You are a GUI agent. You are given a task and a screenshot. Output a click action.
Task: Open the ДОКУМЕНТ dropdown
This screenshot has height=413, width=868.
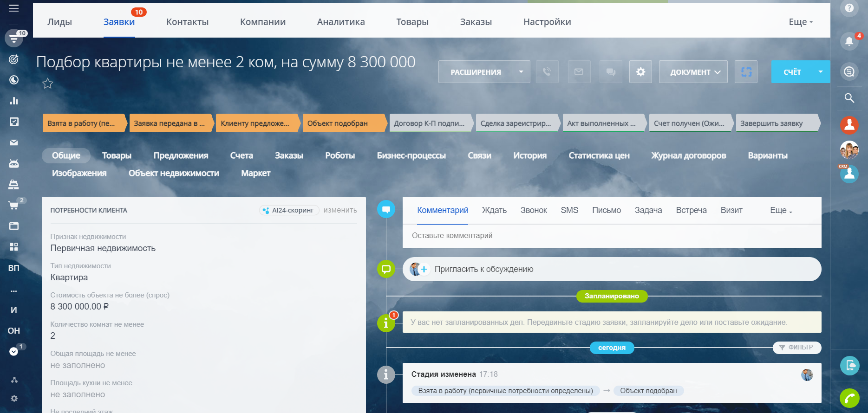point(693,72)
